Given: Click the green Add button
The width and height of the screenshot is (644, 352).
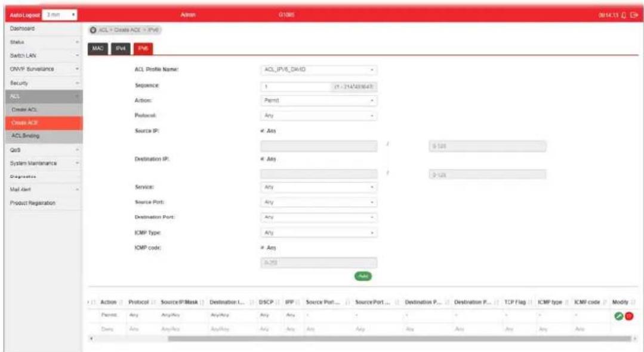Looking at the screenshot, I should coord(363,276).
